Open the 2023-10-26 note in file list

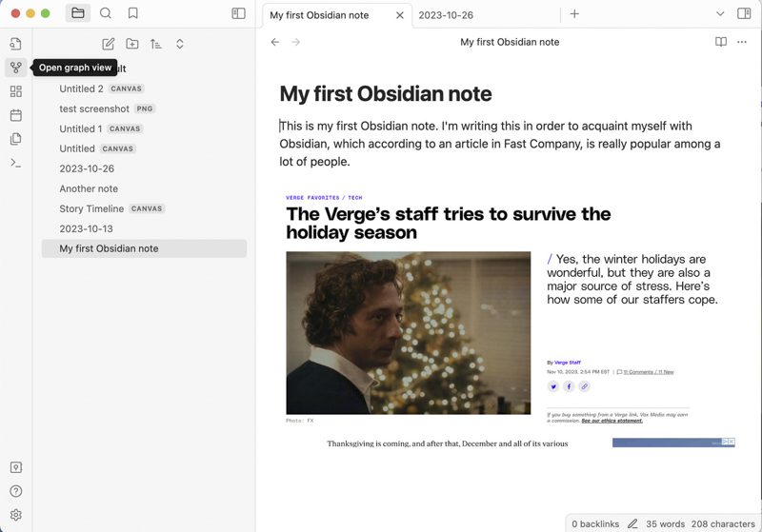click(x=144, y=168)
